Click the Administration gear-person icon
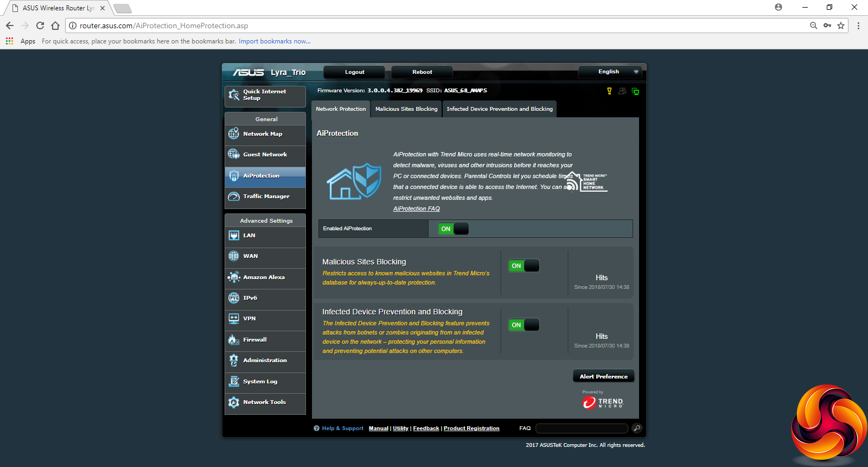The height and width of the screenshot is (467, 868). 234,360
